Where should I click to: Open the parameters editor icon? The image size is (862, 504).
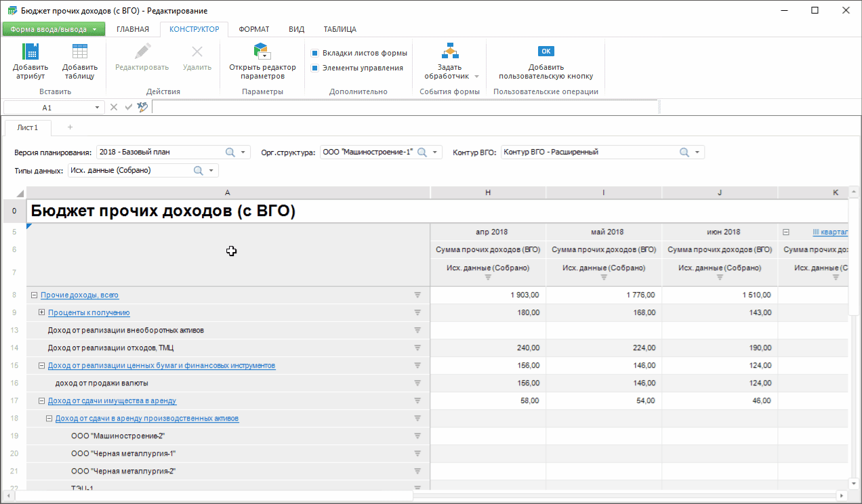pos(262,51)
